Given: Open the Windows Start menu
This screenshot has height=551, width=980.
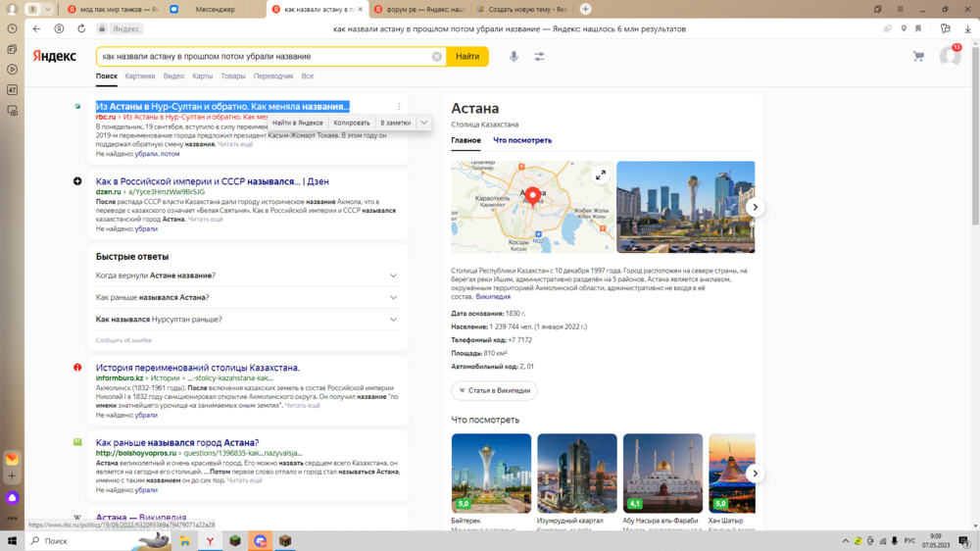Looking at the screenshot, I should [x=12, y=541].
